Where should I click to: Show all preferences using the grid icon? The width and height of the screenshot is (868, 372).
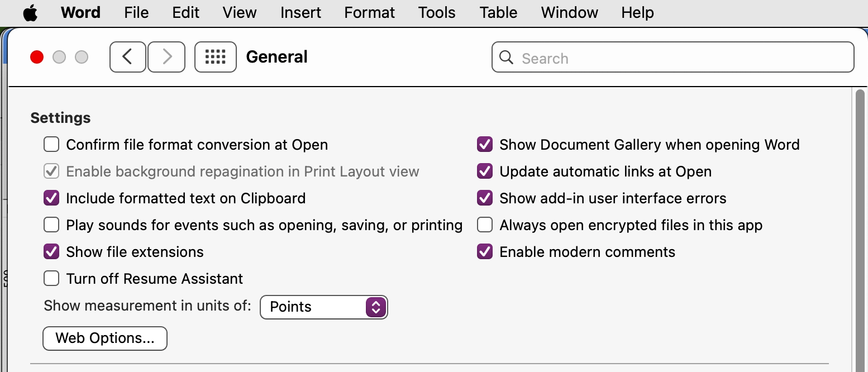216,57
